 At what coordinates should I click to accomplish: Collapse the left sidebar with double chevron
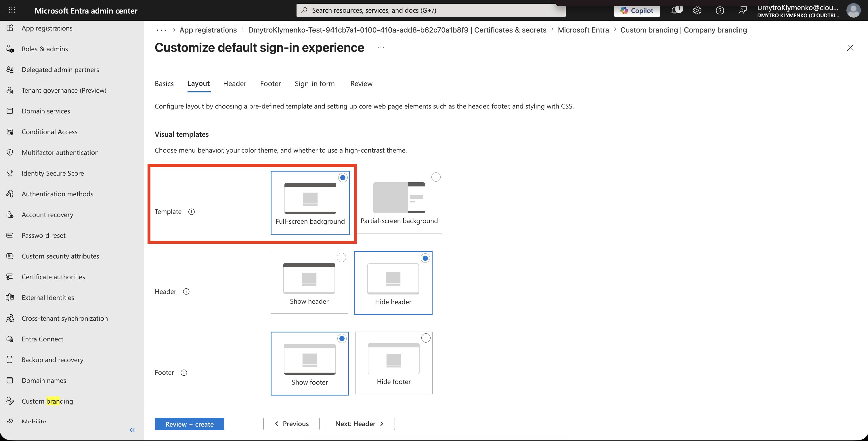(132, 430)
